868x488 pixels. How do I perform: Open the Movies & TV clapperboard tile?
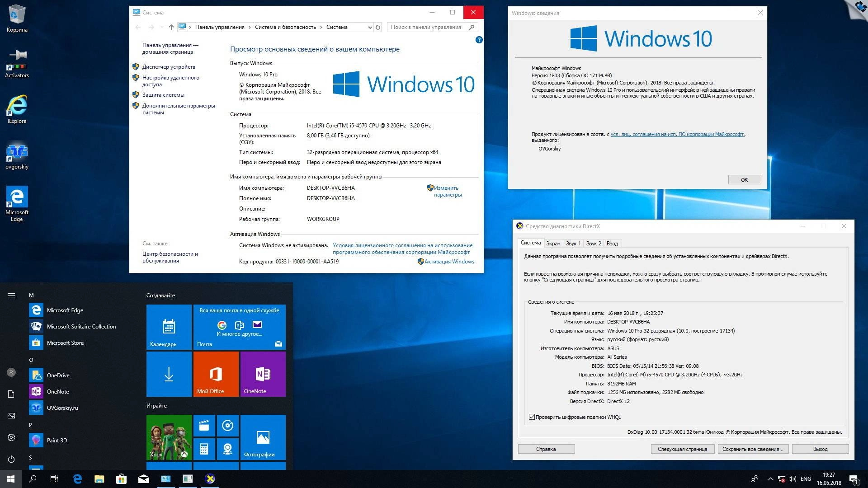point(204,425)
